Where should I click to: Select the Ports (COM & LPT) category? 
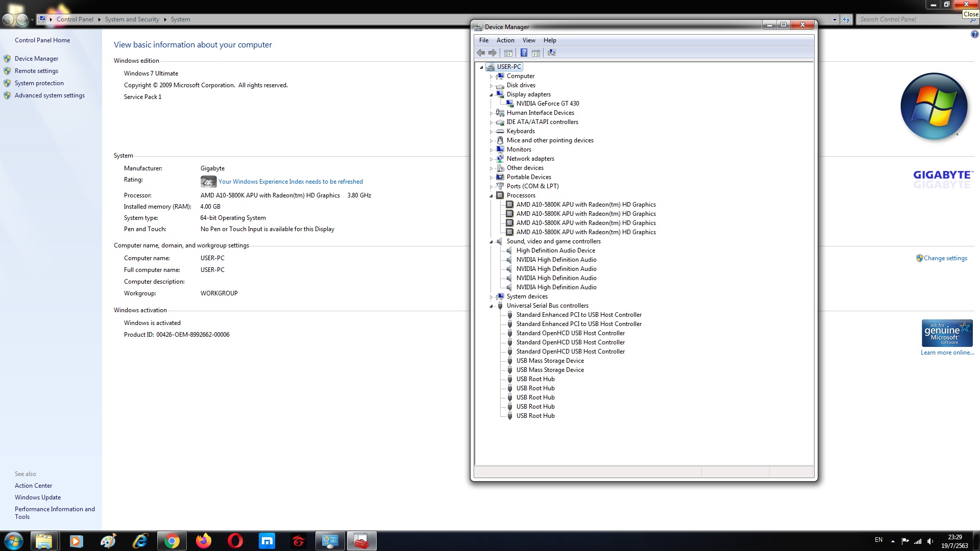click(x=532, y=186)
